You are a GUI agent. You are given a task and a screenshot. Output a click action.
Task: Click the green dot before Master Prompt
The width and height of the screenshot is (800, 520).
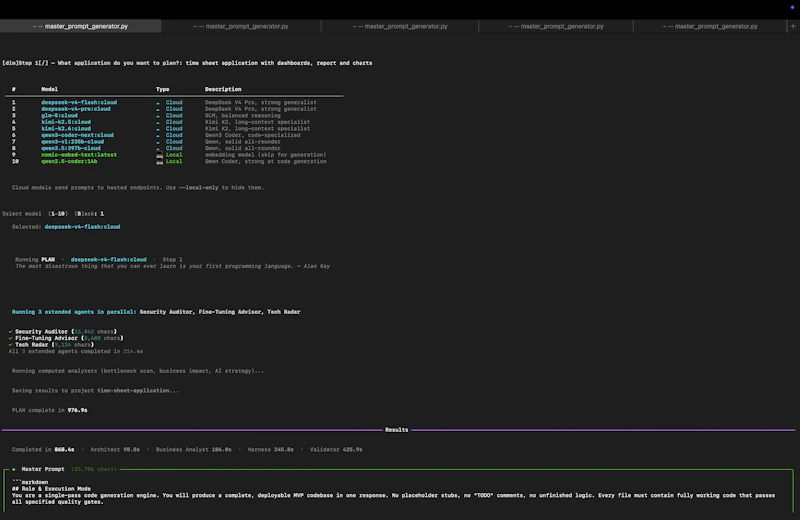[x=14, y=469]
